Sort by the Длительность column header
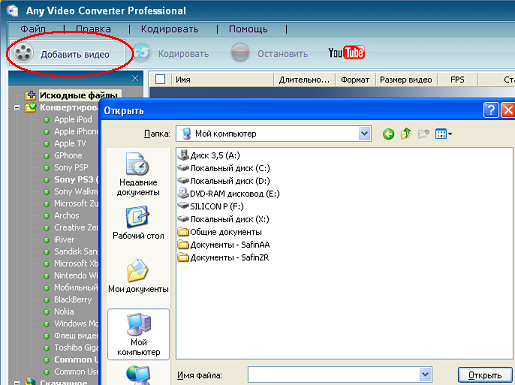This screenshot has width=515, height=385. [304, 80]
